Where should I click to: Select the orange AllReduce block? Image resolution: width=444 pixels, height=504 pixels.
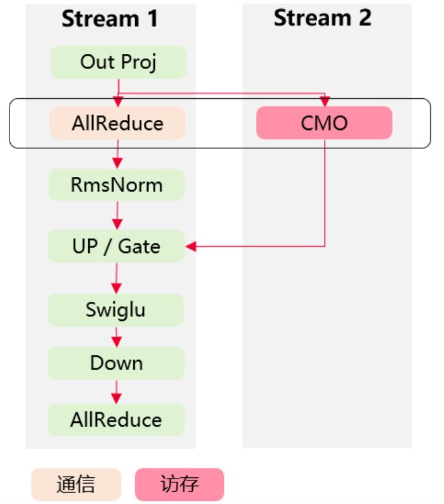coord(117,122)
